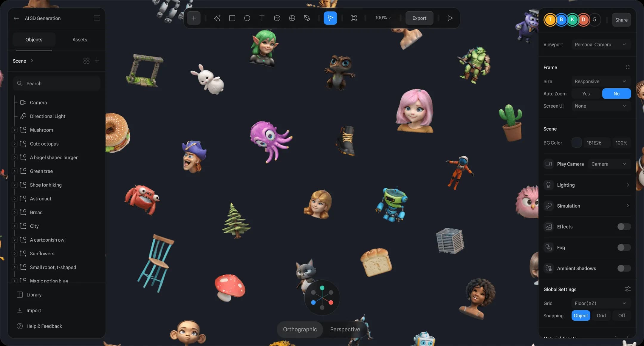This screenshot has width=644, height=346.
Task: Toggle the Ambient Shadows switch
Action: click(624, 268)
